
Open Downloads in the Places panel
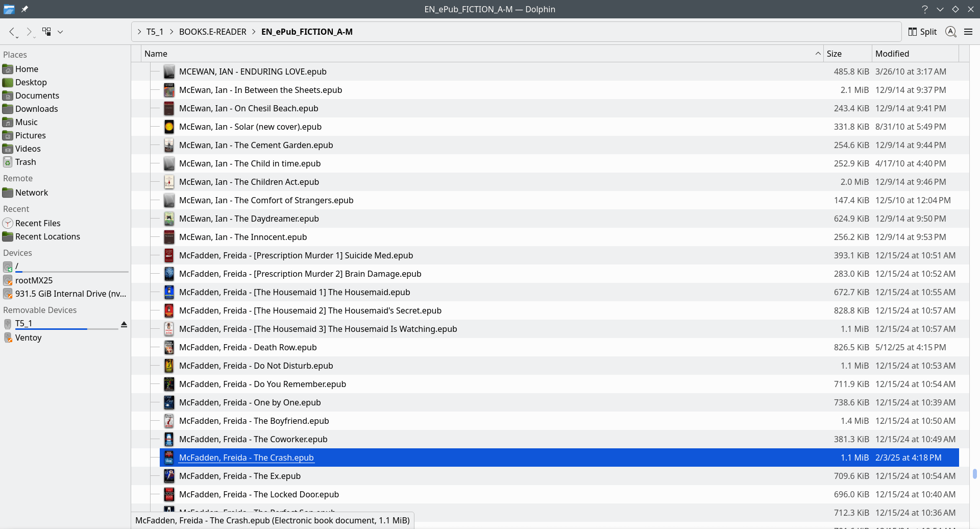tap(36, 109)
